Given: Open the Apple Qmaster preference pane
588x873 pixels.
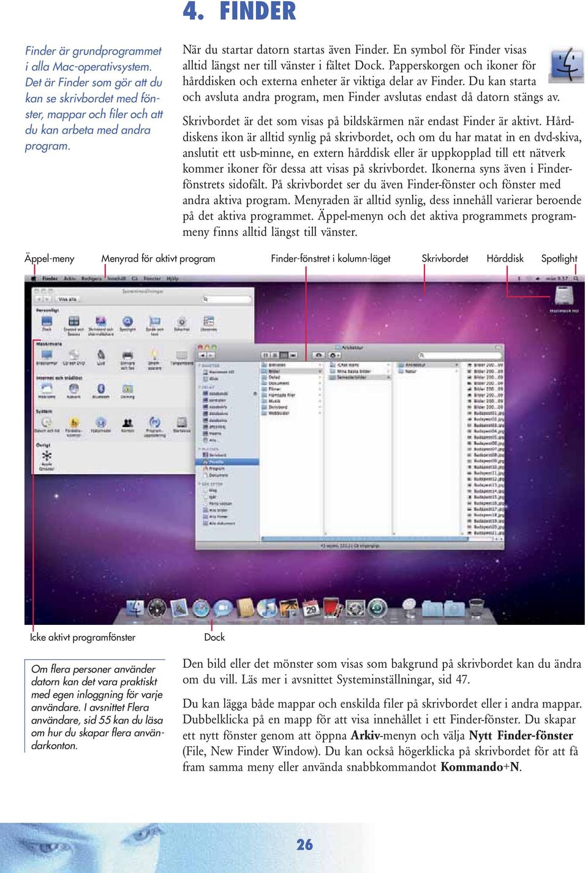Looking at the screenshot, I should [x=47, y=459].
